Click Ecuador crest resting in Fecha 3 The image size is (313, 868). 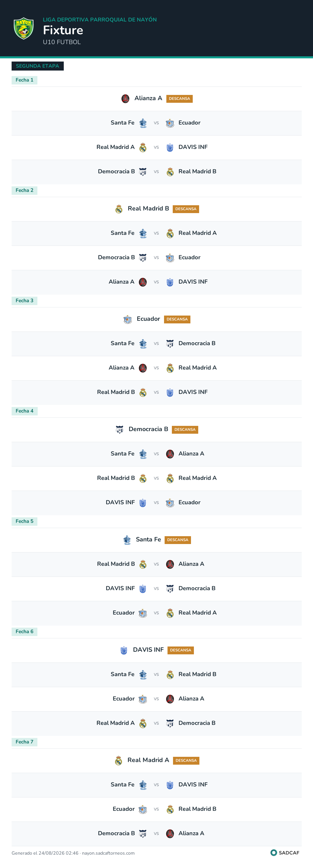pyautogui.click(x=128, y=319)
